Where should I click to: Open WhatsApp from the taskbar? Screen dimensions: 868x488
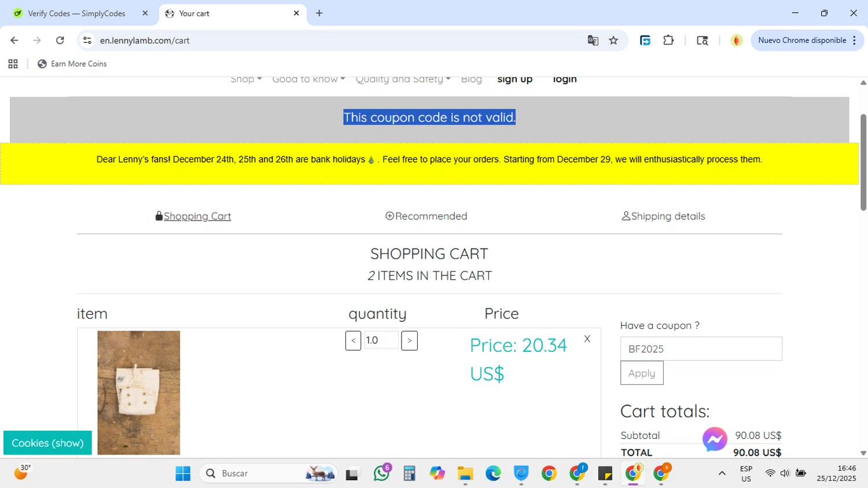pyautogui.click(x=382, y=474)
